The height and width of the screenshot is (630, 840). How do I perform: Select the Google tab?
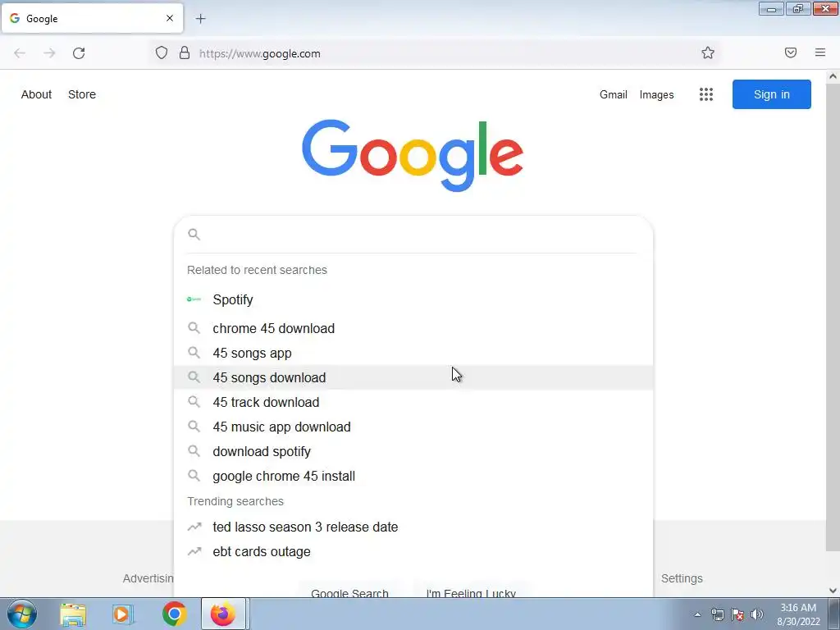pos(92,18)
